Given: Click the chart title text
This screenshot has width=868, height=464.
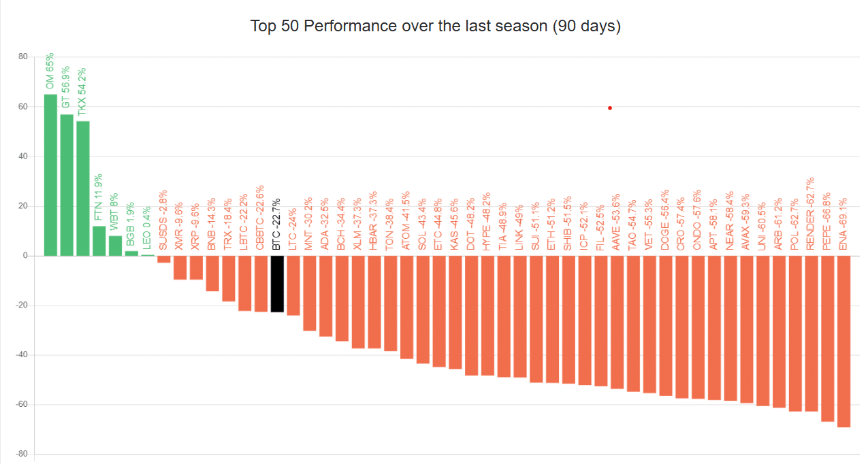Looking at the screenshot, I should 435,26.
